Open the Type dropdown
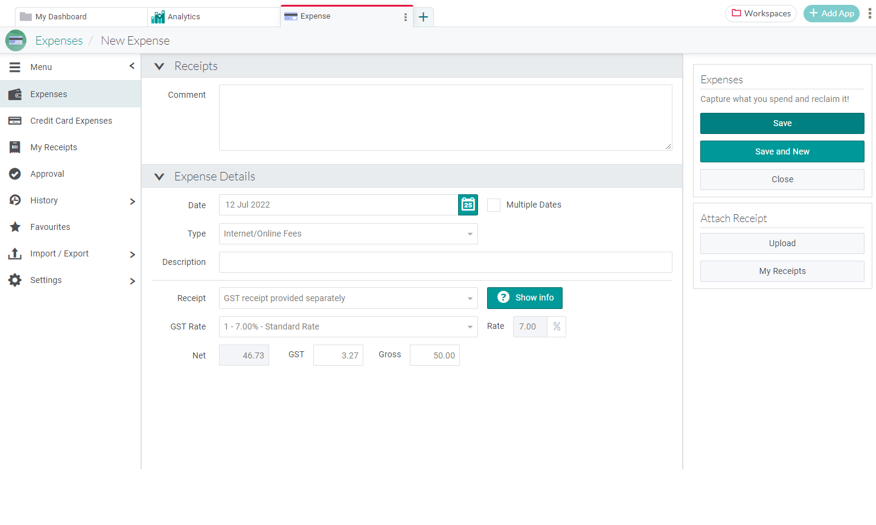The width and height of the screenshot is (876, 525). tap(348, 234)
